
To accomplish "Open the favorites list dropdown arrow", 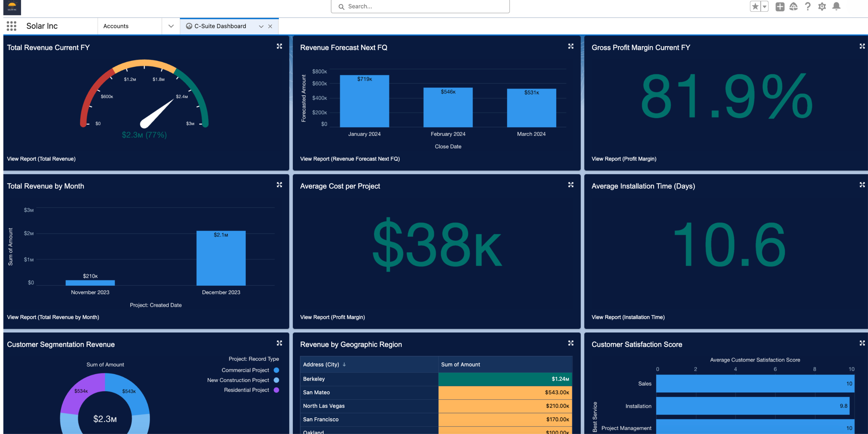I will pyautogui.click(x=765, y=6).
